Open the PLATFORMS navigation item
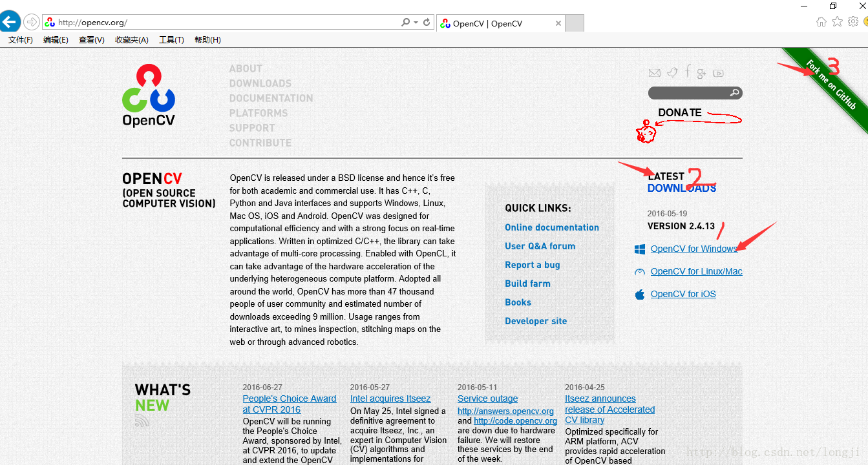Screen dimensions: 868x465 pos(259,113)
